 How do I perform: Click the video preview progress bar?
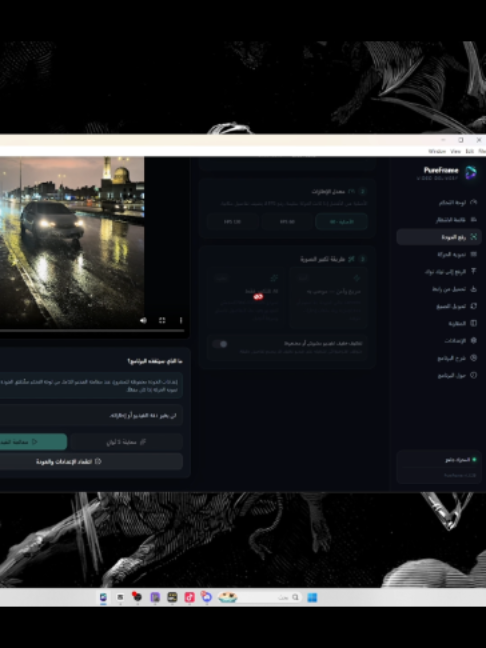[x=92, y=331]
